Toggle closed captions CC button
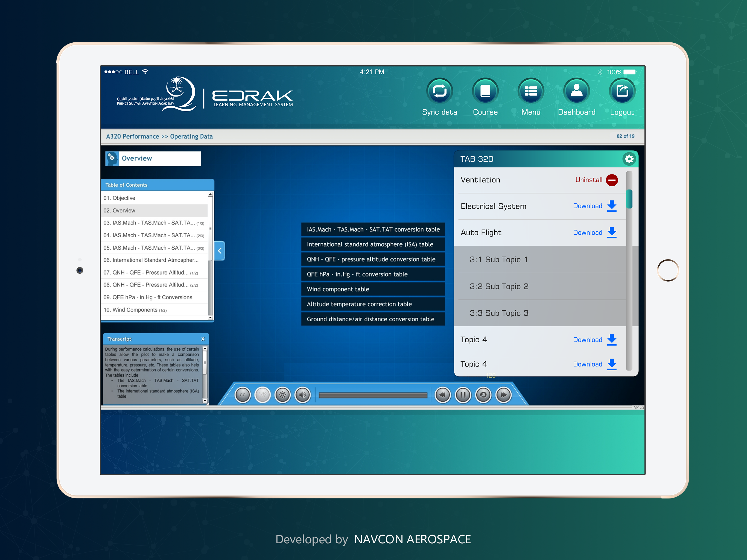Image resolution: width=747 pixels, height=560 pixels. click(243, 395)
